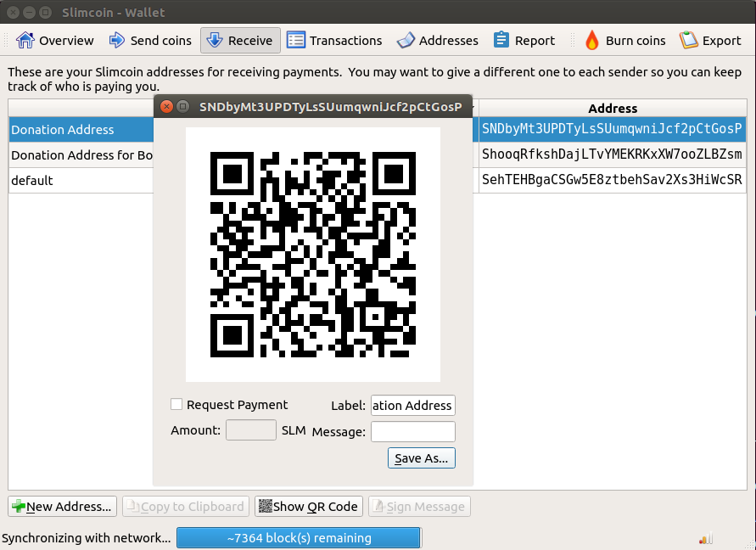The height and width of the screenshot is (550, 756).
Task: Click the Amount SLM input field
Action: tap(250, 429)
